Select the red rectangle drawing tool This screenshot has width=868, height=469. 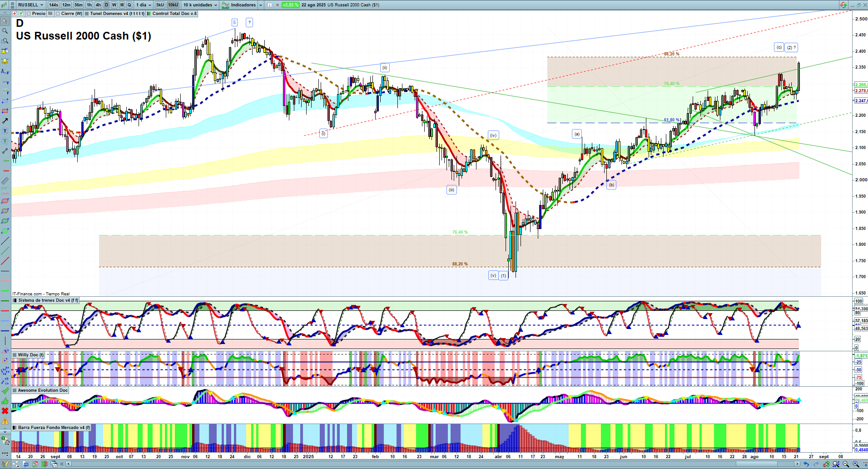pos(5,111)
